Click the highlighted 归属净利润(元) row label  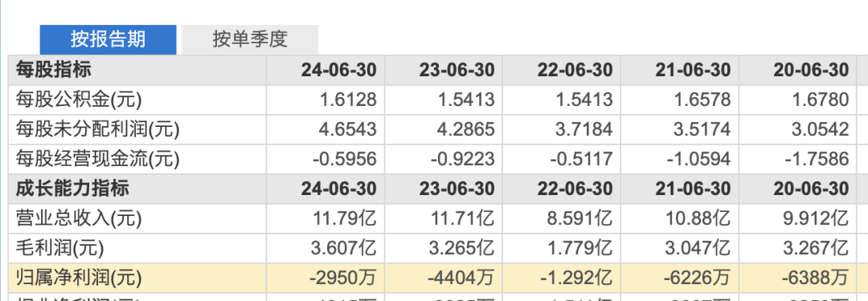(79, 278)
